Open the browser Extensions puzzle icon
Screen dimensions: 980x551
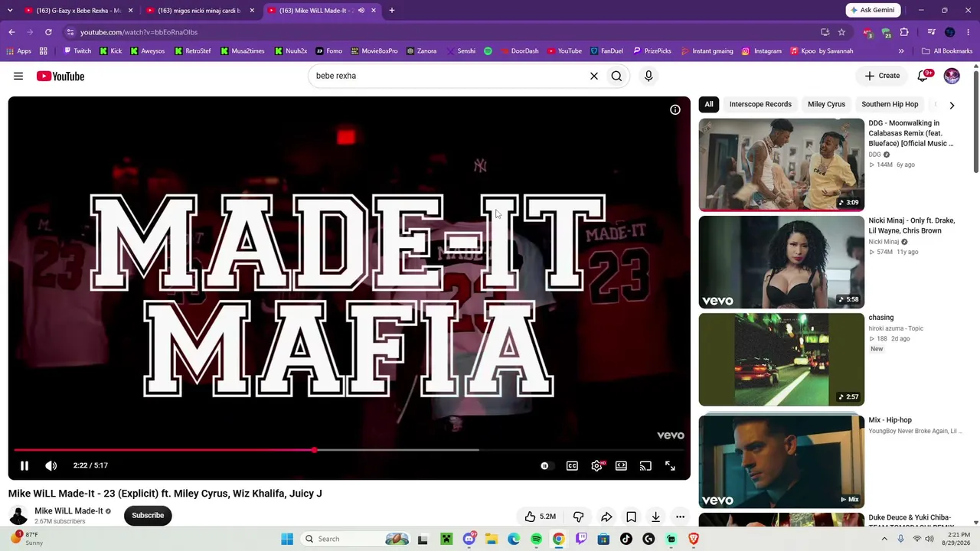click(904, 32)
